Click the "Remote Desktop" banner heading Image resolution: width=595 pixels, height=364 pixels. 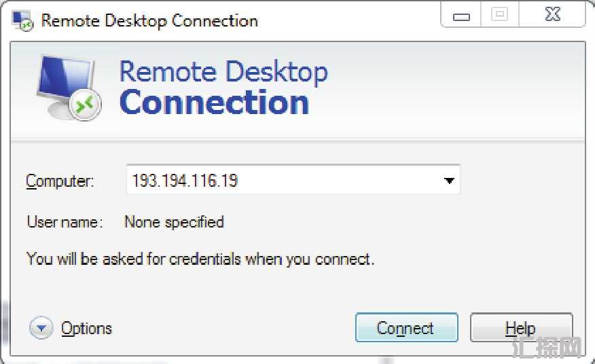click(x=223, y=72)
